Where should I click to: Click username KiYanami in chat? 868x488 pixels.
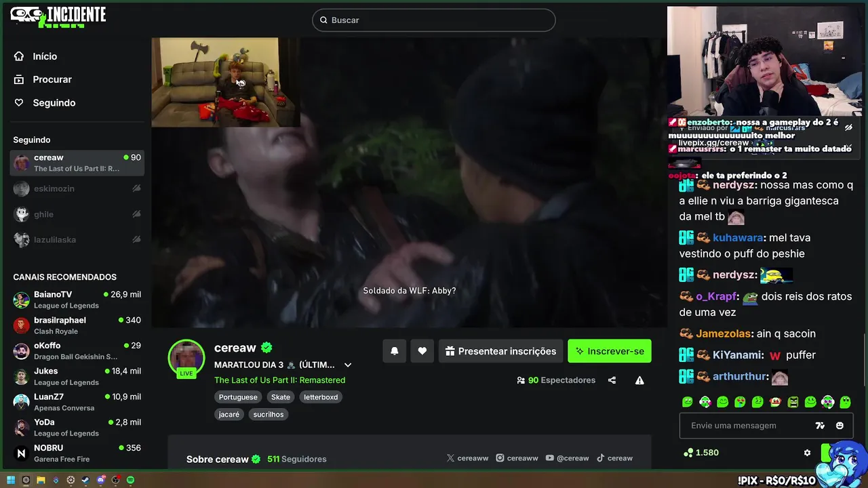tap(738, 355)
